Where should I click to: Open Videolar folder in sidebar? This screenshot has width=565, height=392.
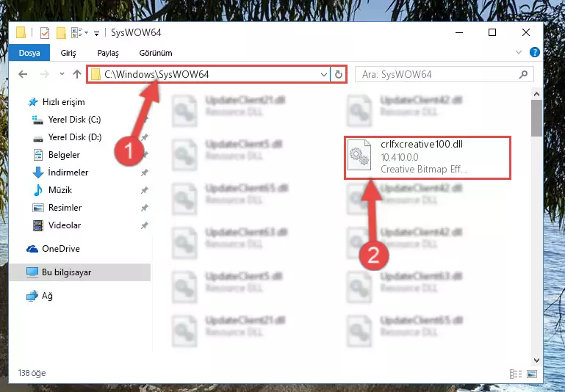pyautogui.click(x=65, y=225)
